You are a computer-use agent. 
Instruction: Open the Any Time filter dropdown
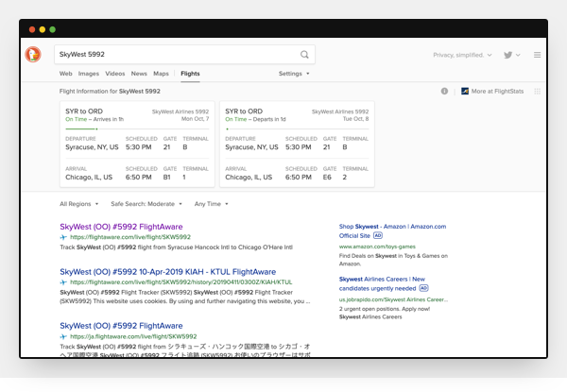pos(211,204)
